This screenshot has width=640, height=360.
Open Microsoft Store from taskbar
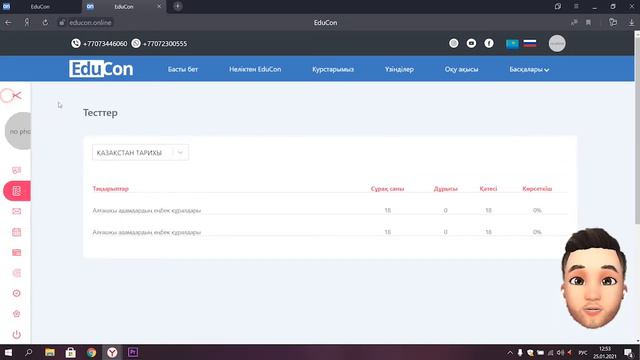(71, 352)
